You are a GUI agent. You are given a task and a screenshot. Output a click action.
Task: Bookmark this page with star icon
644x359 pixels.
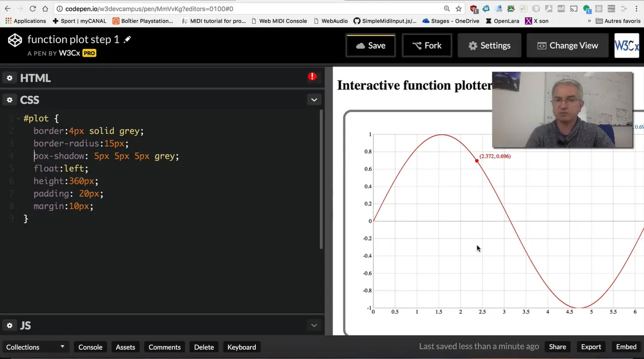point(458,9)
